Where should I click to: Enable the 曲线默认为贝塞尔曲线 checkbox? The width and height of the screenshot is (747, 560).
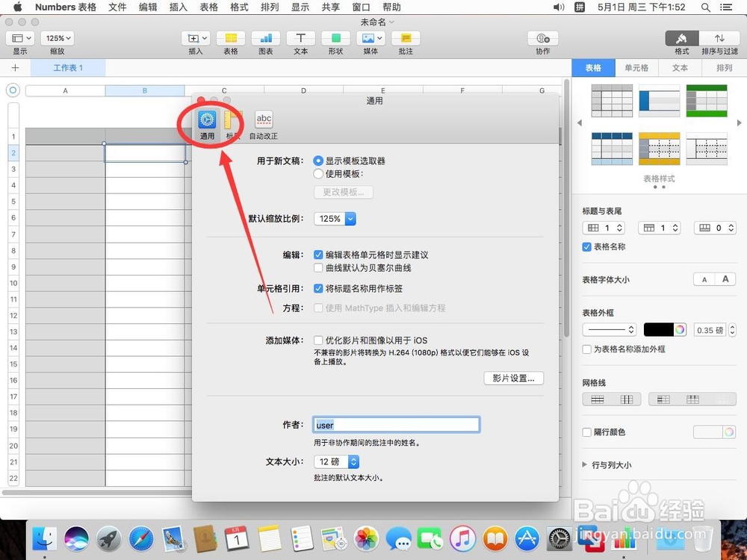318,267
